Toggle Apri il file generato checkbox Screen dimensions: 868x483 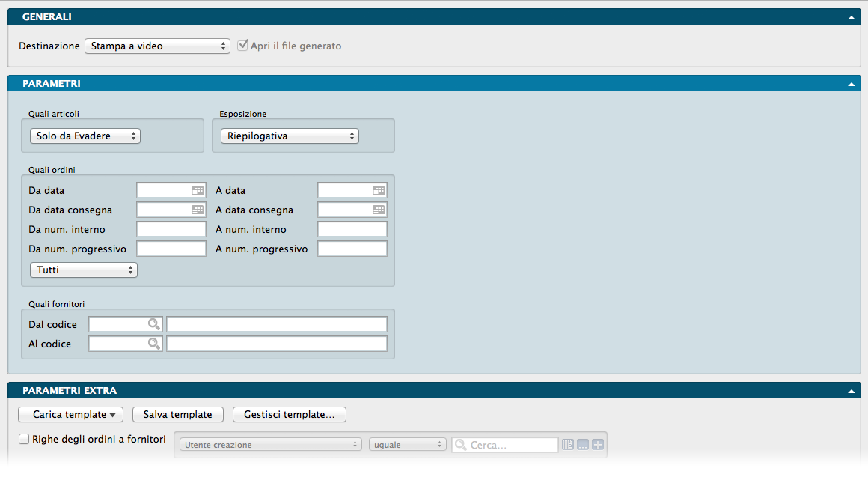click(242, 46)
